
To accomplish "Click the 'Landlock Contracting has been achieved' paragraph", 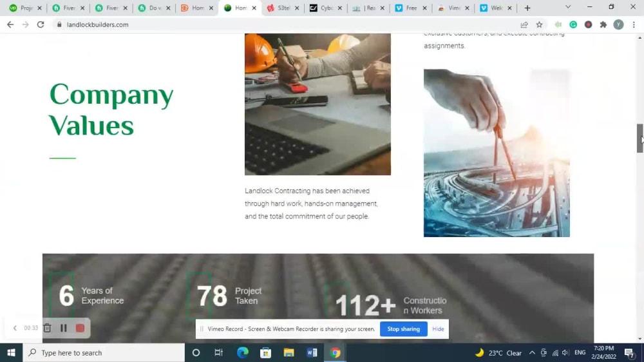I will (311, 204).
